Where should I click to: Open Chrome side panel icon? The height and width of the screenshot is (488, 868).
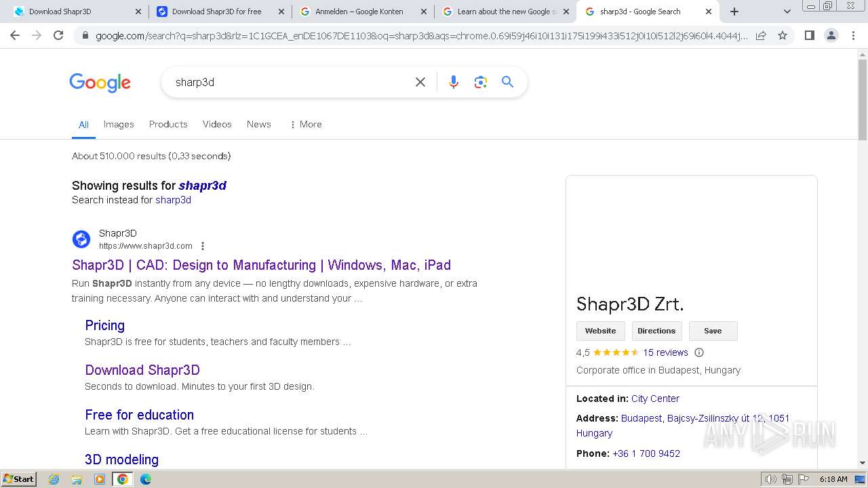pyautogui.click(x=809, y=35)
